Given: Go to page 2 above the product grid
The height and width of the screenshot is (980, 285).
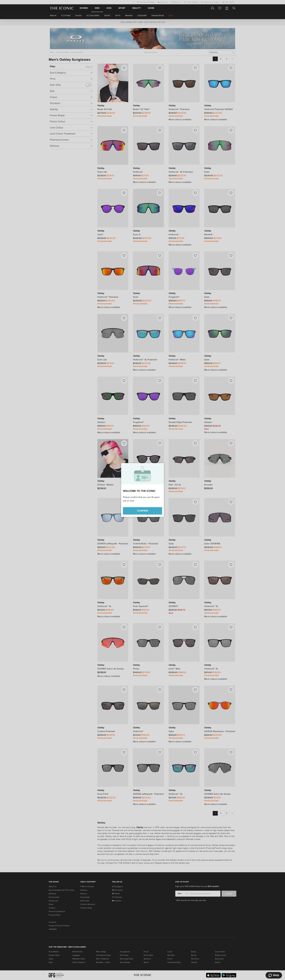Looking at the screenshot, I should tap(221, 59).
